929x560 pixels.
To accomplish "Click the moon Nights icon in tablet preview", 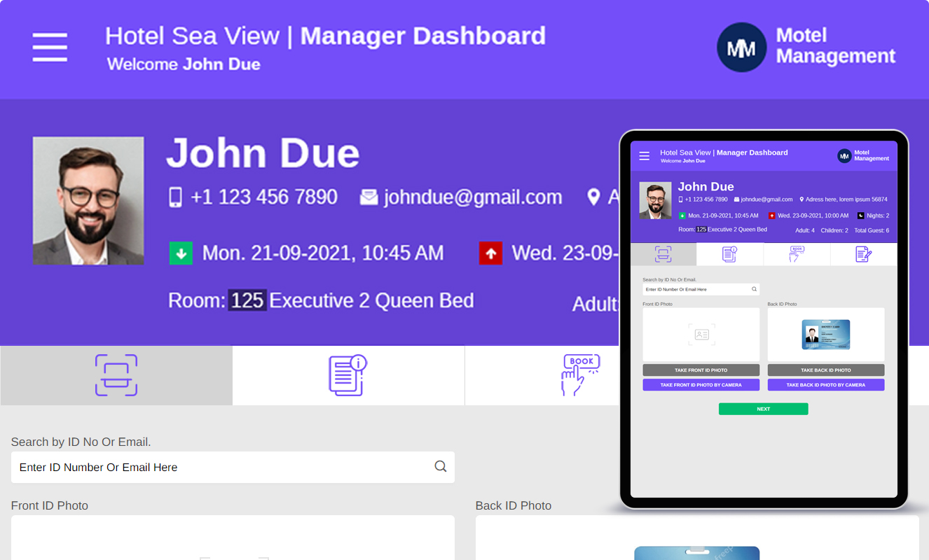I will 861,216.
